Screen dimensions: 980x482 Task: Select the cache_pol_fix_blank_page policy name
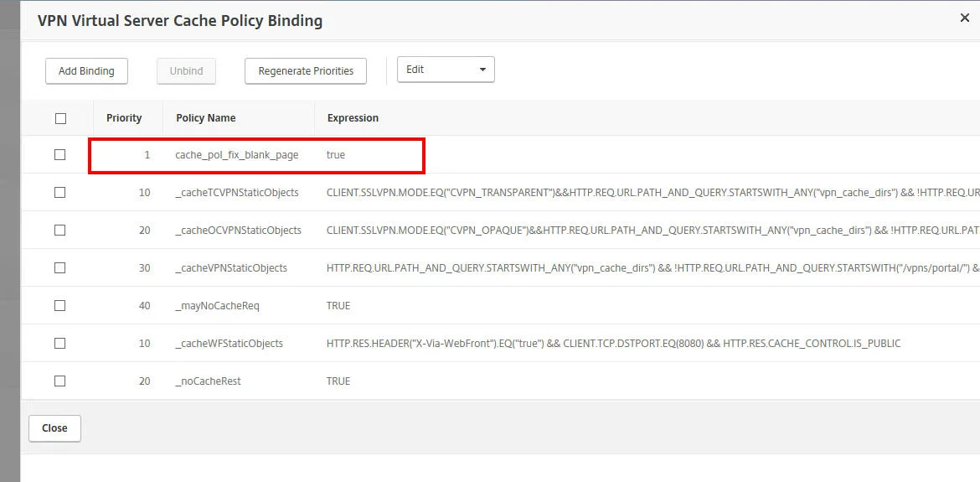[x=237, y=154]
